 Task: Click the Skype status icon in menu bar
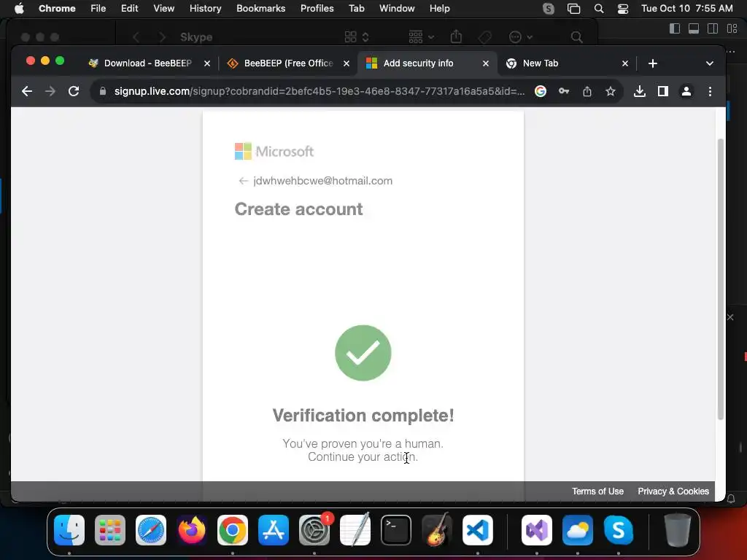(549, 9)
